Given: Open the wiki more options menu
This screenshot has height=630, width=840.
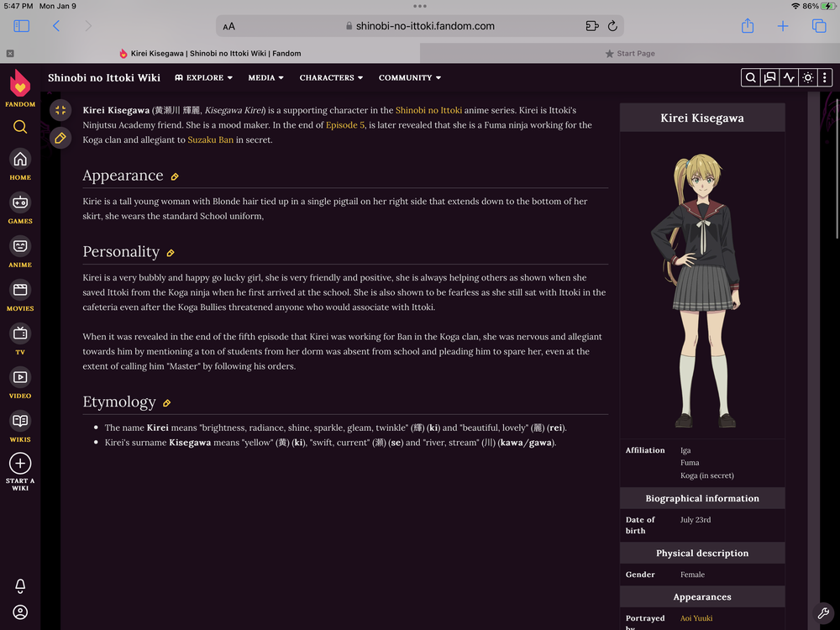Looking at the screenshot, I should 825,77.
